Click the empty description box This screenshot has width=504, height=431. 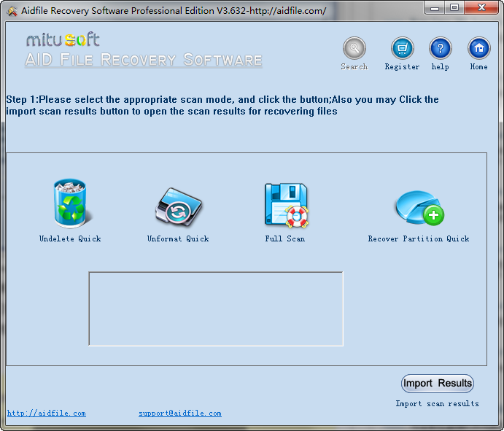pos(216,309)
